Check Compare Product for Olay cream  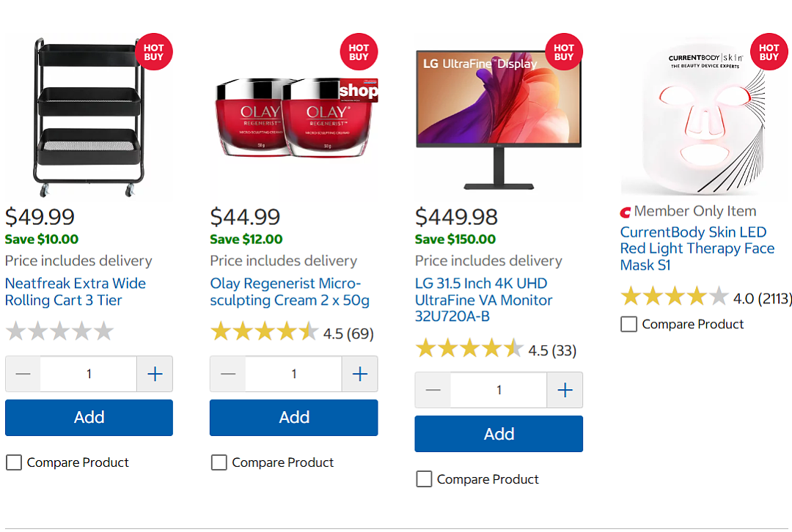tap(219, 462)
